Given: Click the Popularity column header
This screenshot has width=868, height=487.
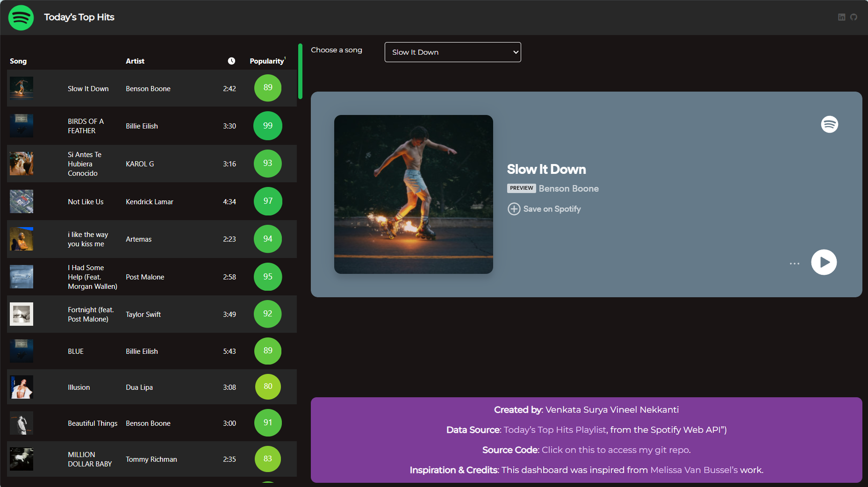Looking at the screenshot, I should (x=267, y=61).
